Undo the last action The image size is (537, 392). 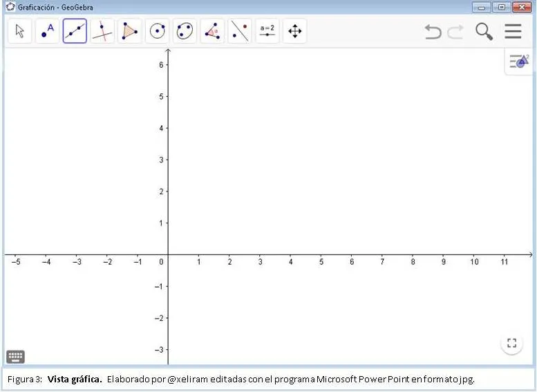[x=433, y=32]
